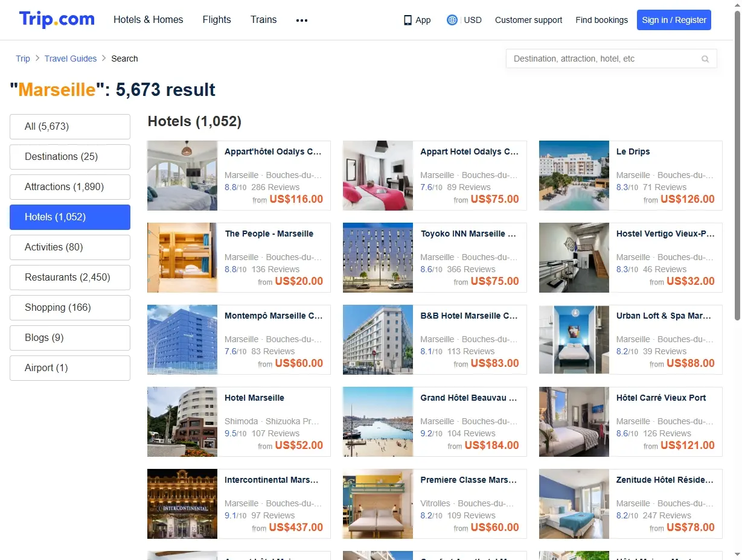Click Toyoko INN Marseille title
Viewport: 742px width, 560px height.
469,234
